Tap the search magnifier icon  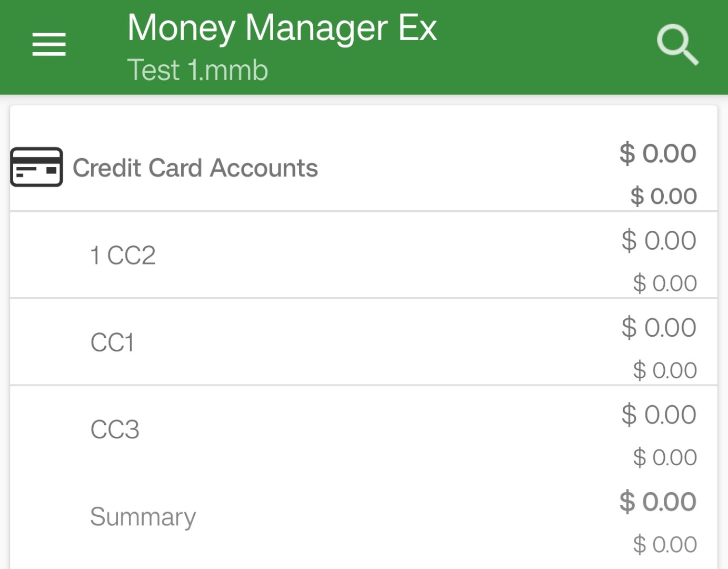pyautogui.click(x=677, y=45)
